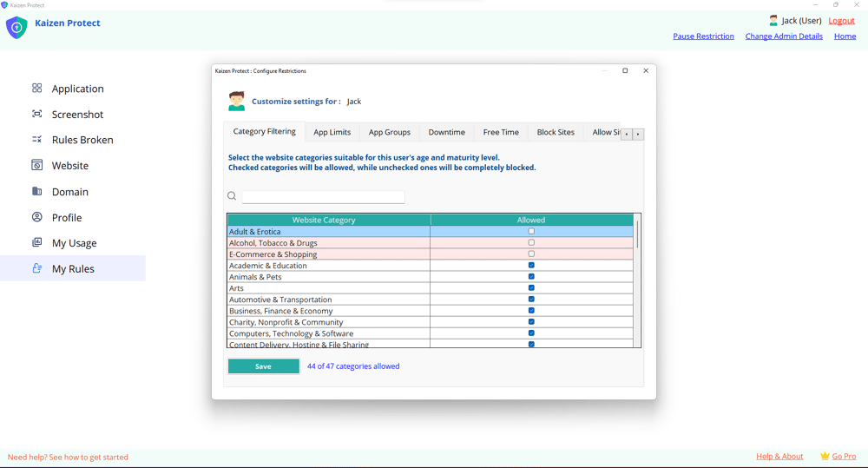The height and width of the screenshot is (468, 868).
Task: Click the Kaizen Protect shield logo
Action: point(16,28)
